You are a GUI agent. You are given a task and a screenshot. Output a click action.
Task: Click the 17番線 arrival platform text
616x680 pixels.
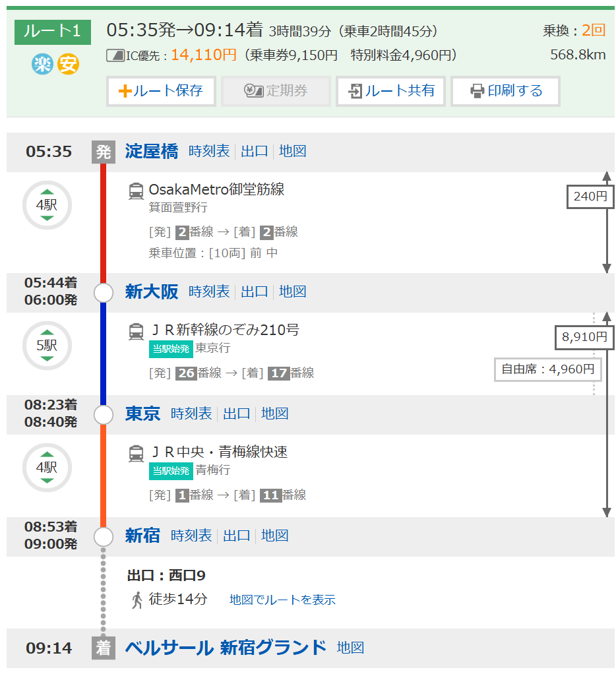click(x=291, y=373)
